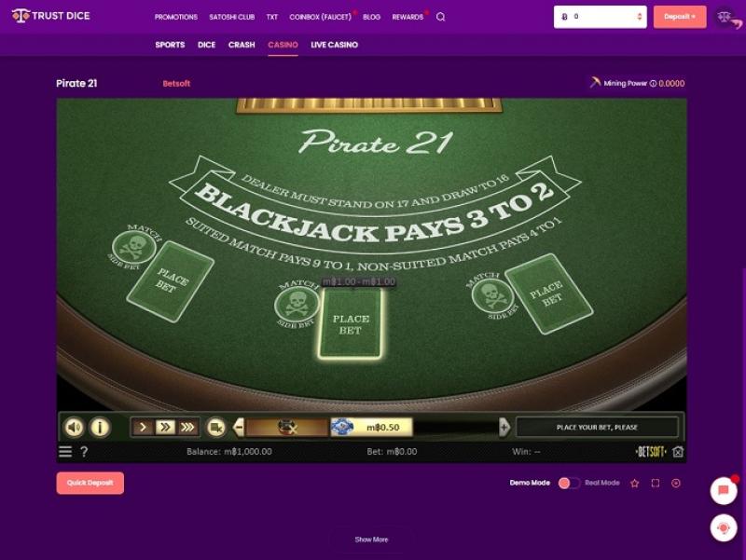The image size is (746, 560).
Task: Open the Betsoft provider link
Action: point(176,83)
